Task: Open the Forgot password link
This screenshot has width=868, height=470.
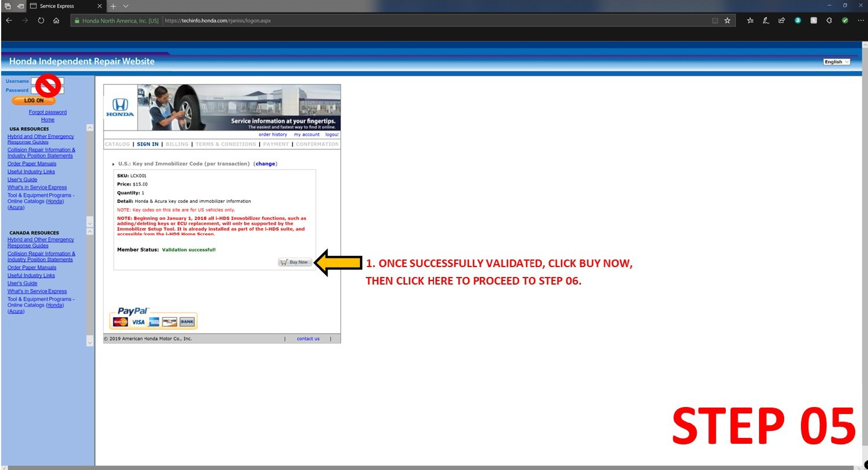Action: click(x=48, y=112)
